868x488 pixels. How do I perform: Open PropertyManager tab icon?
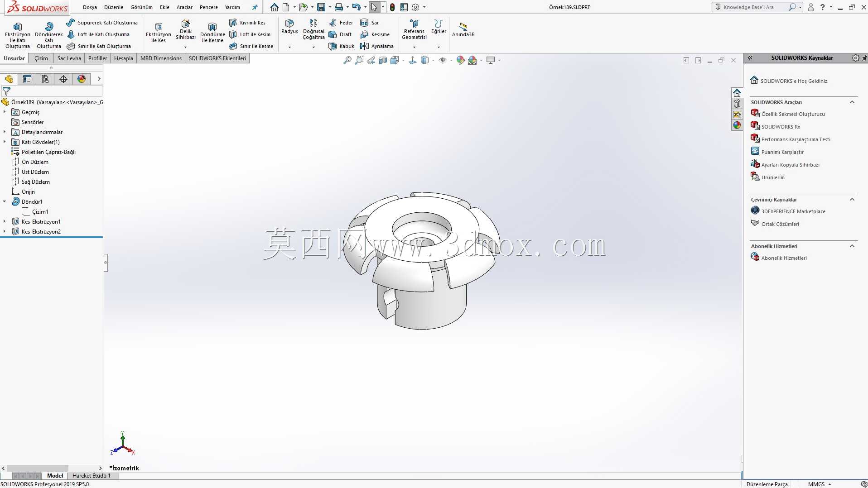tap(27, 79)
